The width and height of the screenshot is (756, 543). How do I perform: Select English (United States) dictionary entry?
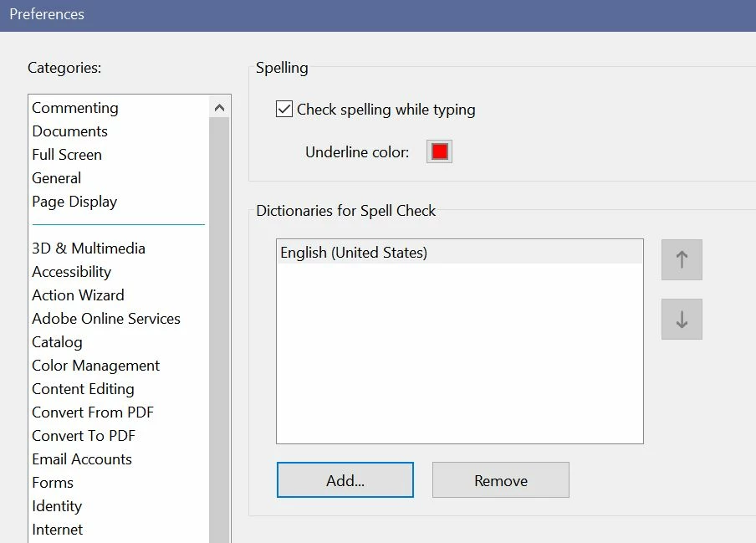point(459,252)
